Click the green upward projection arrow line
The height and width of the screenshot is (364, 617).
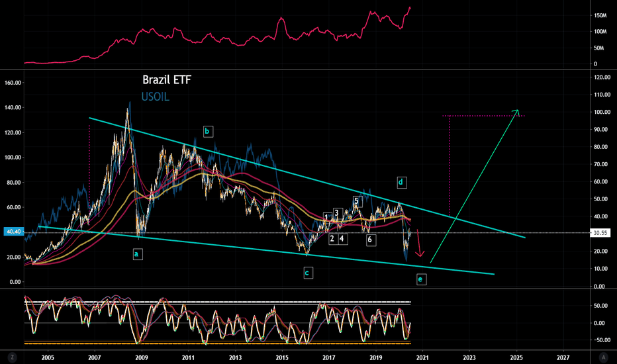(474, 186)
